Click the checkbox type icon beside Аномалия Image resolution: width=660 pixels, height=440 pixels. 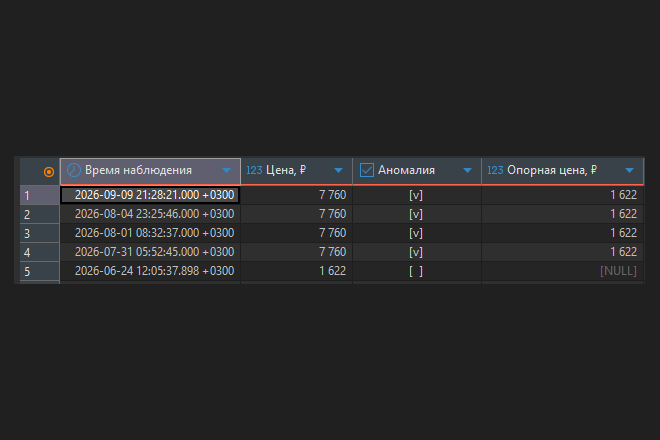click(x=367, y=170)
